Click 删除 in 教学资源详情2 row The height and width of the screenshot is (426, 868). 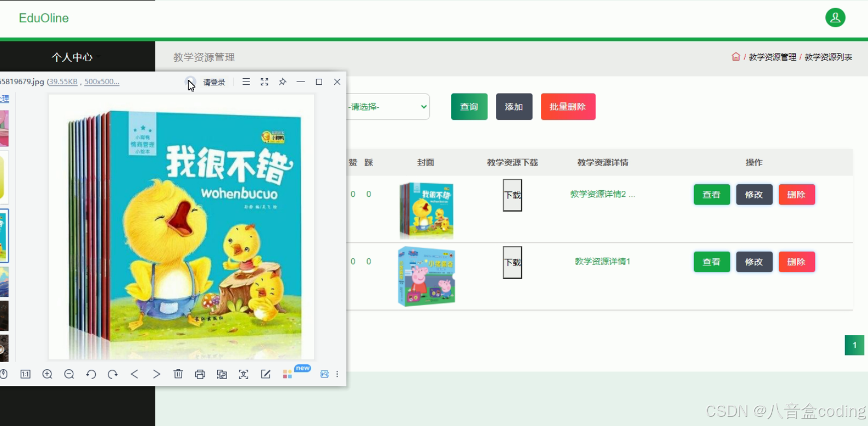pos(796,195)
